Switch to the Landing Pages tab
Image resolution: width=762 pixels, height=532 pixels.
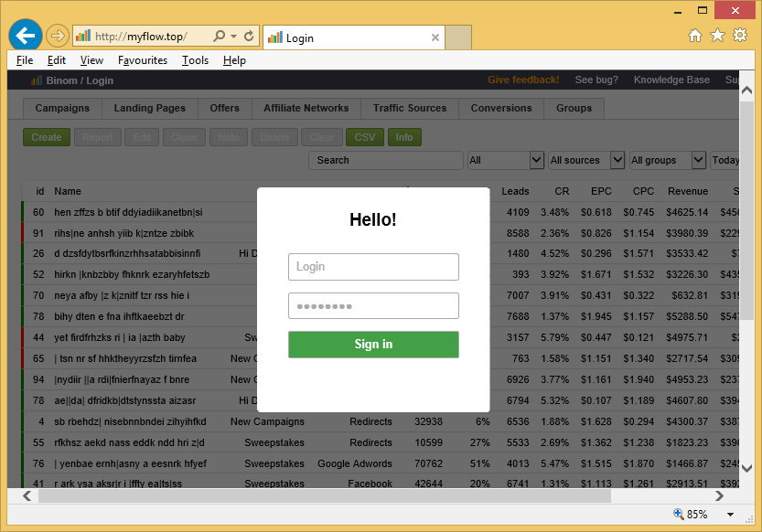coord(149,108)
